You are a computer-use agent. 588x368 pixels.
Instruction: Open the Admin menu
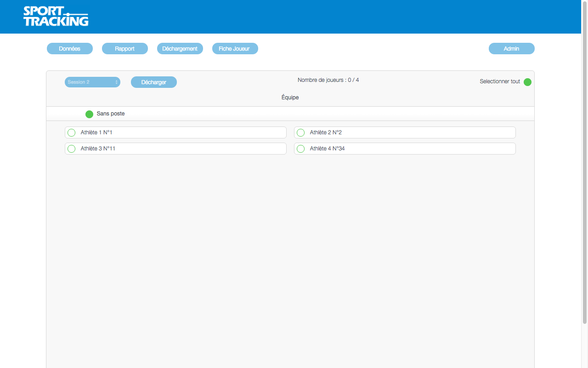click(x=511, y=49)
